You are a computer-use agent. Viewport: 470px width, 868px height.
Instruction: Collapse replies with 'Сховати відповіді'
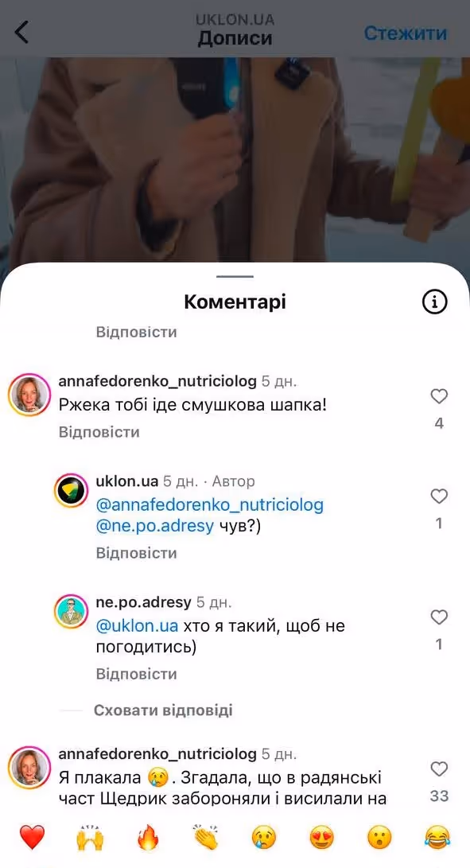point(163,710)
